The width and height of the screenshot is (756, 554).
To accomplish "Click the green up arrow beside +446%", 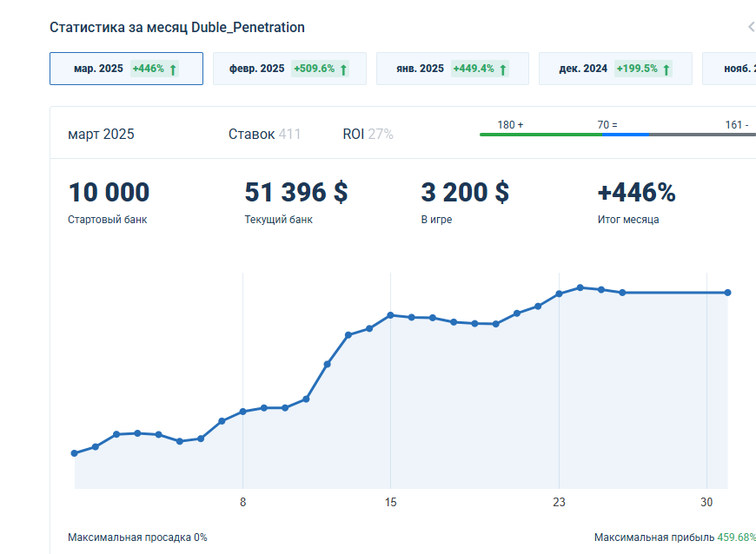I will tap(173, 69).
